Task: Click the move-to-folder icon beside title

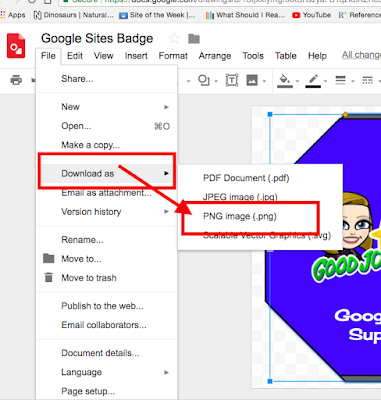Action: pyautogui.click(x=194, y=39)
